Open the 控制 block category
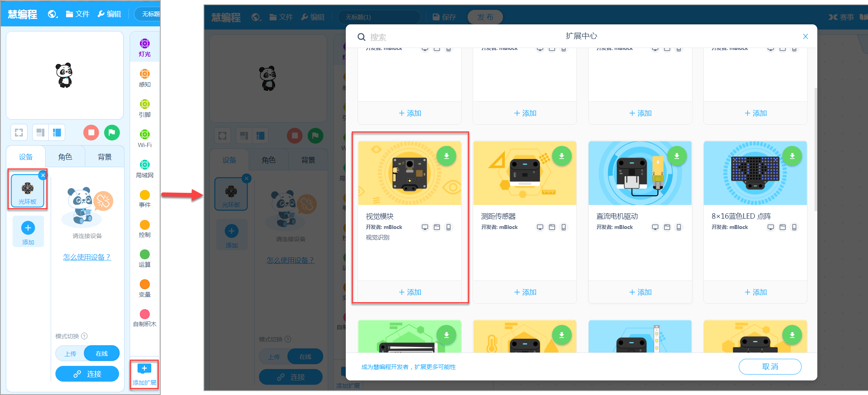This screenshot has height=395, width=868. pos(145,228)
